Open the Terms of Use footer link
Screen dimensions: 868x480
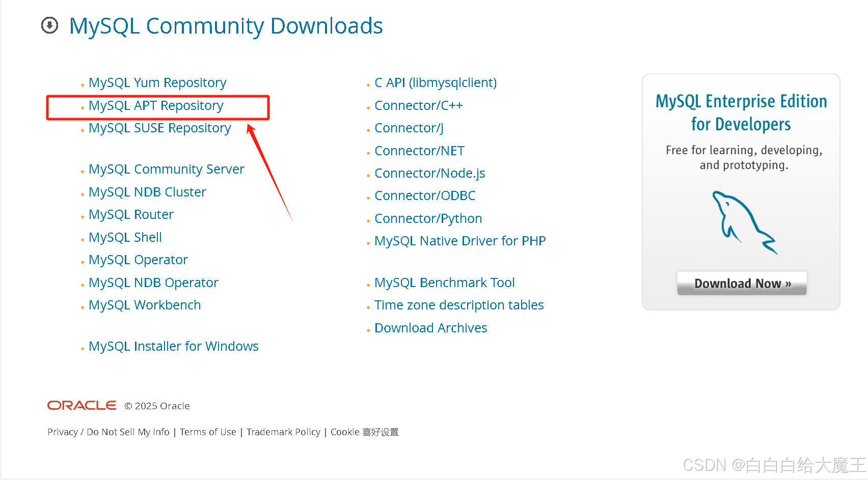coord(208,432)
